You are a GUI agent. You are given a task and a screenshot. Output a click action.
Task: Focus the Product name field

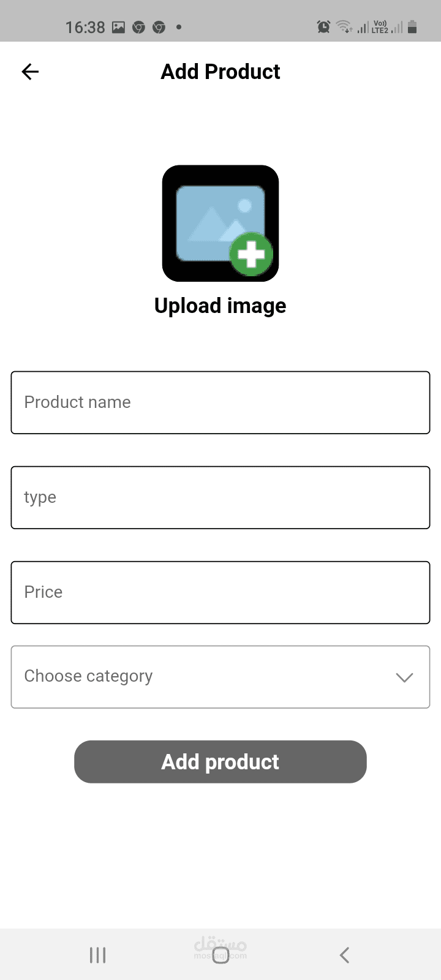click(221, 402)
